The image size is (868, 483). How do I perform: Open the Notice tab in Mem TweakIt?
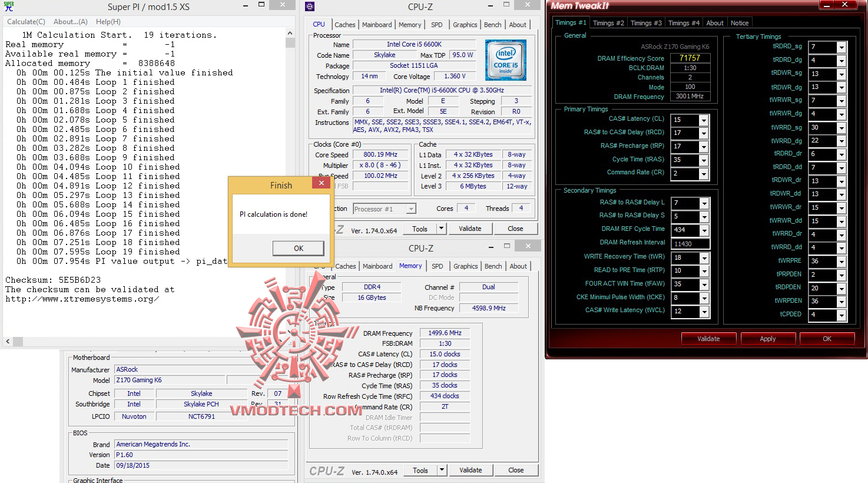tap(740, 23)
